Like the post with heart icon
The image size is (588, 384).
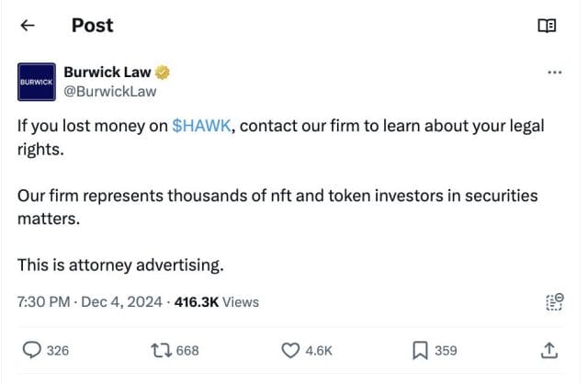[290, 351]
